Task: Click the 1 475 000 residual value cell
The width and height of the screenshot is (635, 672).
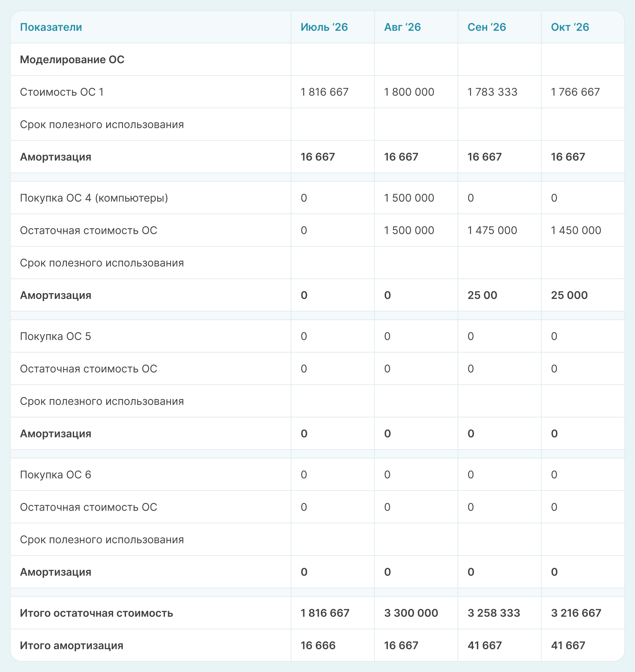Action: [x=492, y=230]
